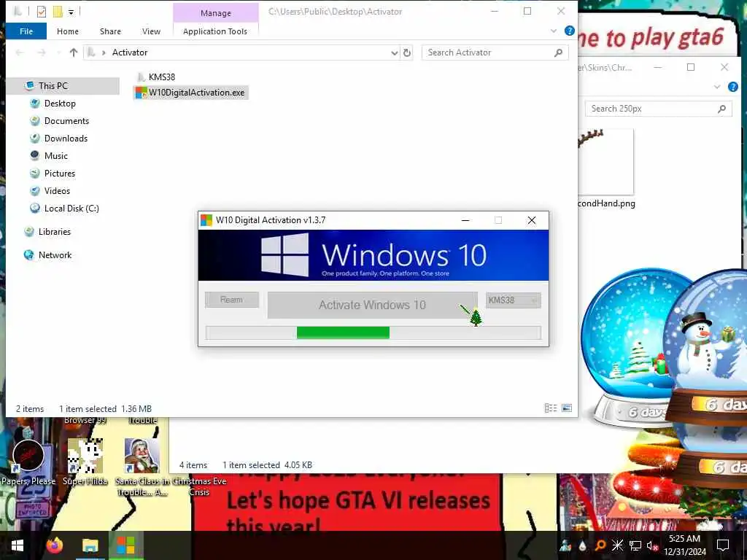Switch to the View ribbon tab
The width and height of the screenshot is (747, 560).
[151, 31]
